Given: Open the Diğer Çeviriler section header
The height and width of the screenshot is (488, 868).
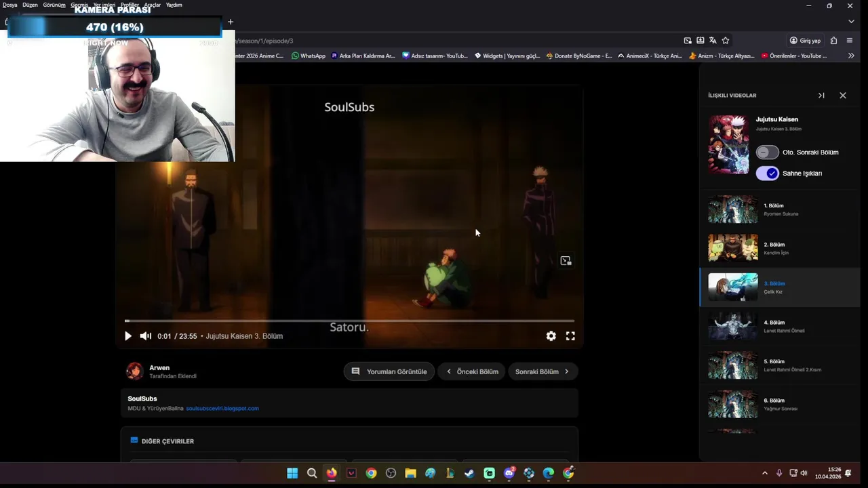Looking at the screenshot, I should 162,441.
